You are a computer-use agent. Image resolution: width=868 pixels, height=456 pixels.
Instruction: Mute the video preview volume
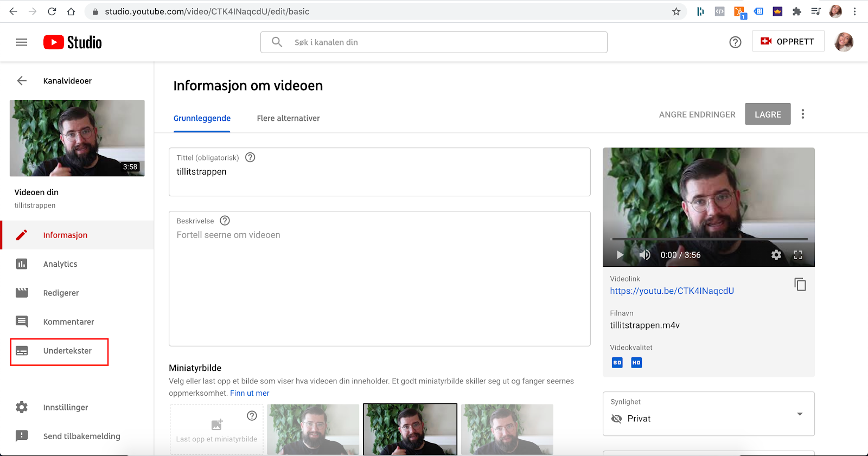click(x=644, y=255)
